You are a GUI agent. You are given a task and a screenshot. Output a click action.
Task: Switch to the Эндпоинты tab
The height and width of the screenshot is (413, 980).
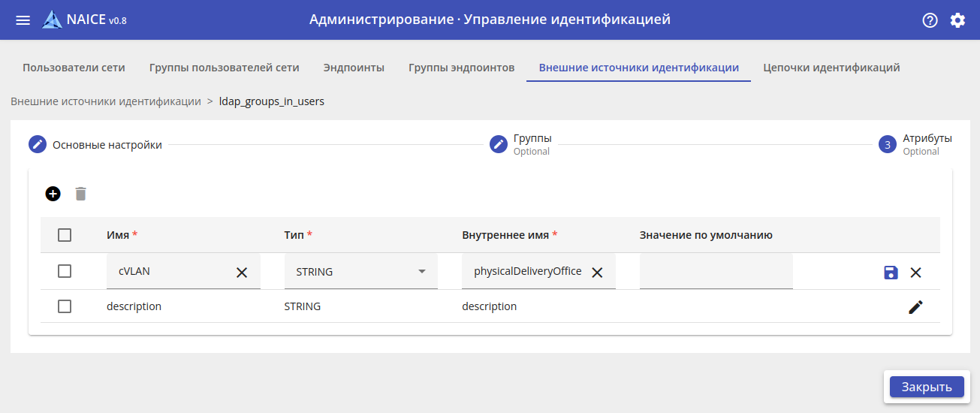click(x=354, y=68)
